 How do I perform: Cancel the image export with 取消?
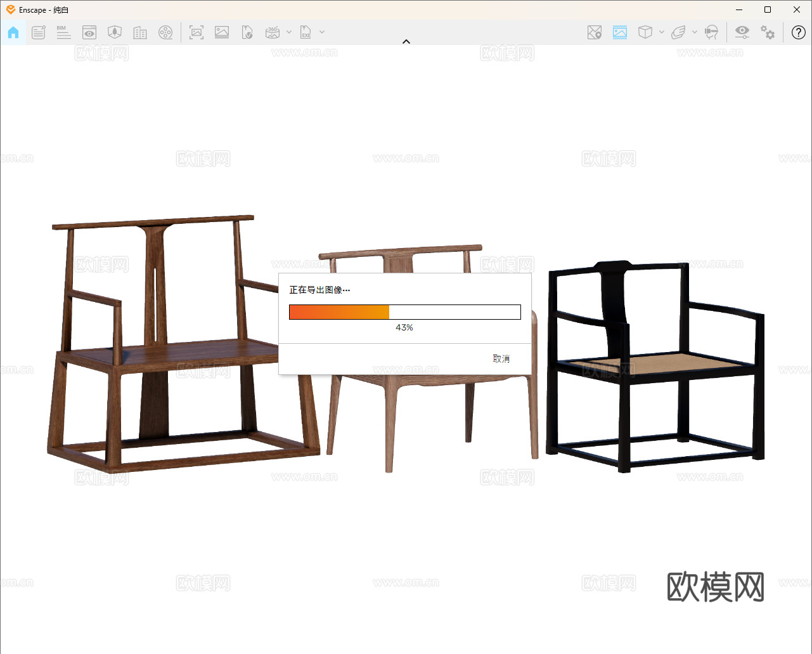(501, 359)
